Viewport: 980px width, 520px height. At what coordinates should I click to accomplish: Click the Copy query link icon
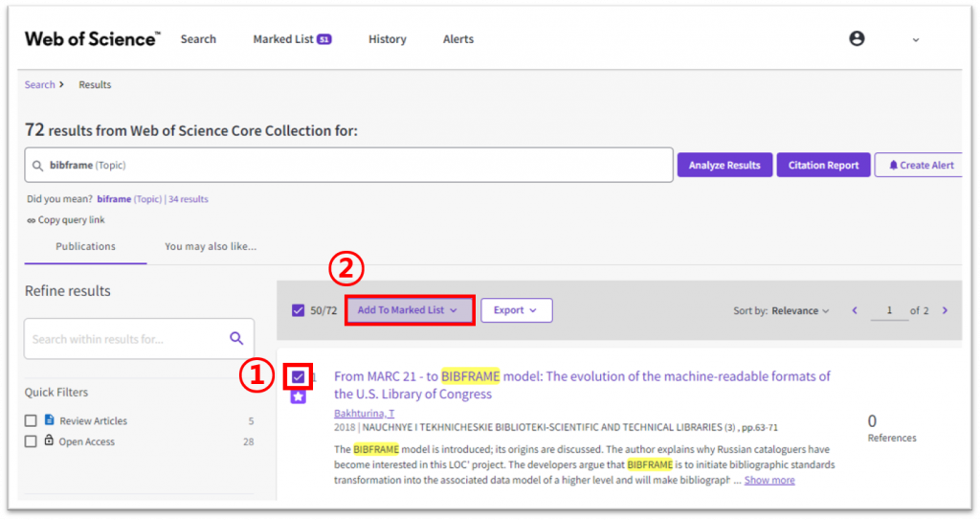32,220
